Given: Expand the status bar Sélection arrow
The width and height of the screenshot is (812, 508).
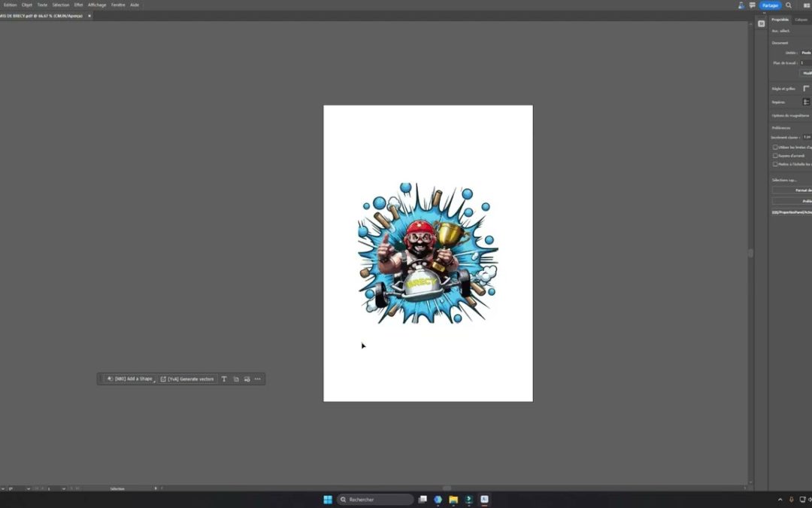Looking at the screenshot, I should coord(156,488).
